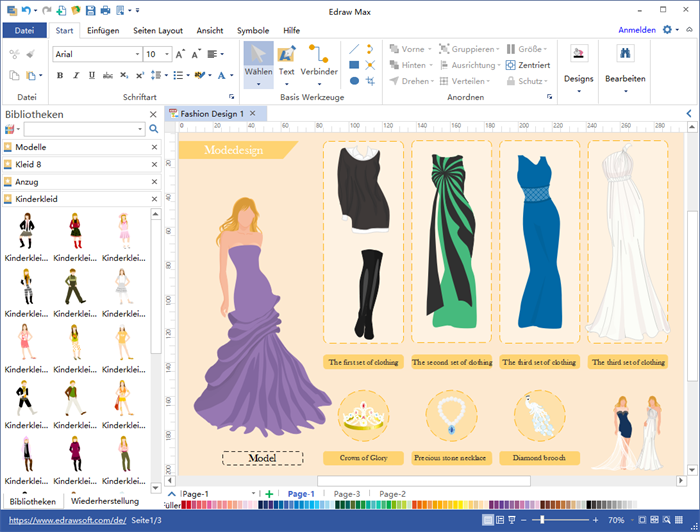This screenshot has height=532, width=700.
Task: Switch to the Page-3 tab
Action: click(x=347, y=494)
